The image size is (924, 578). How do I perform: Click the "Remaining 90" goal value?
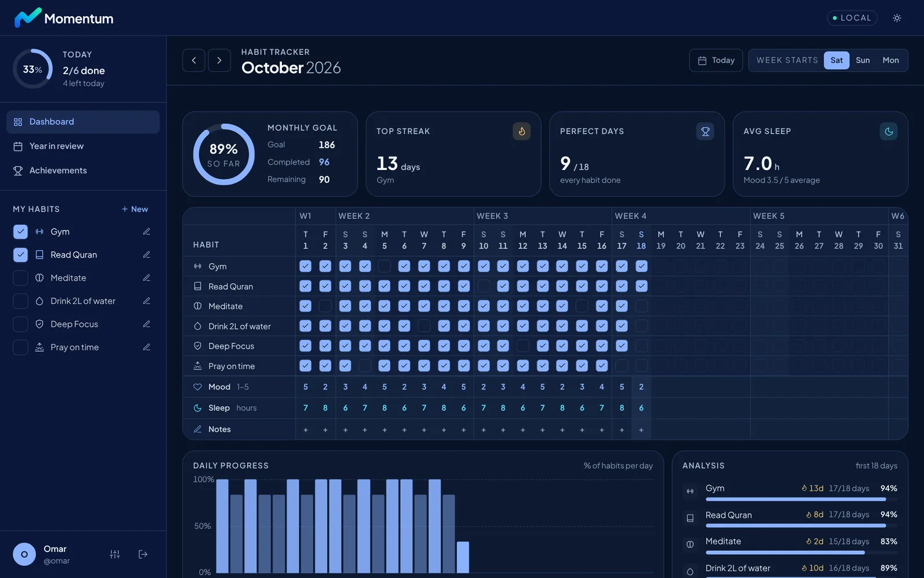(x=299, y=180)
